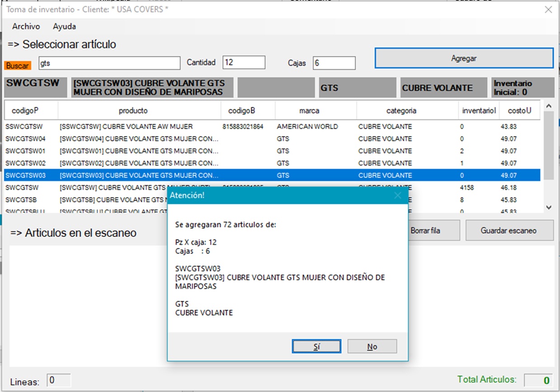Image resolution: width=560 pixels, height=392 pixels.
Task: Sort by marca column header
Action: [x=309, y=111]
